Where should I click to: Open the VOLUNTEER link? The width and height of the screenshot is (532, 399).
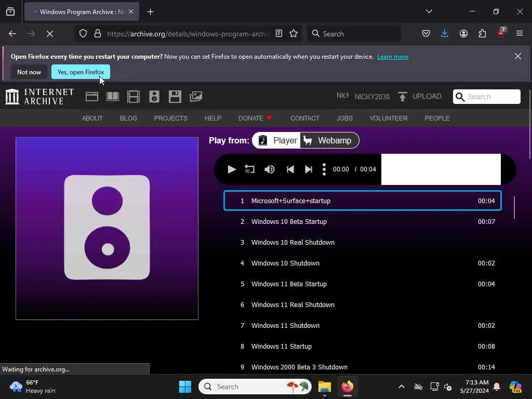click(x=389, y=118)
